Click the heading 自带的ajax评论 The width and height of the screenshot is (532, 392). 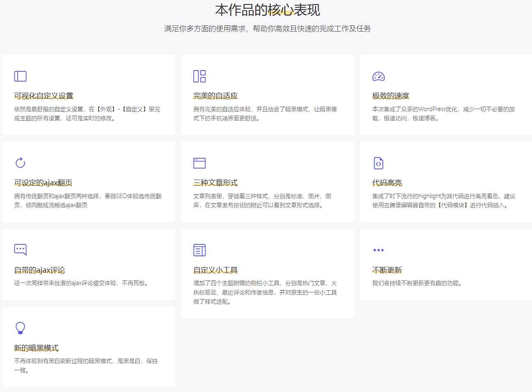tap(39, 270)
